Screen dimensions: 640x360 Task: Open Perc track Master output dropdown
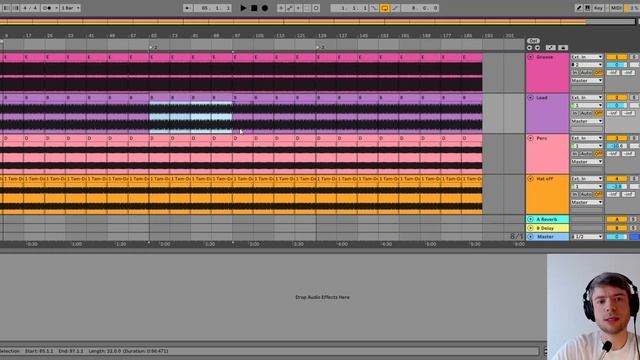tap(587, 162)
